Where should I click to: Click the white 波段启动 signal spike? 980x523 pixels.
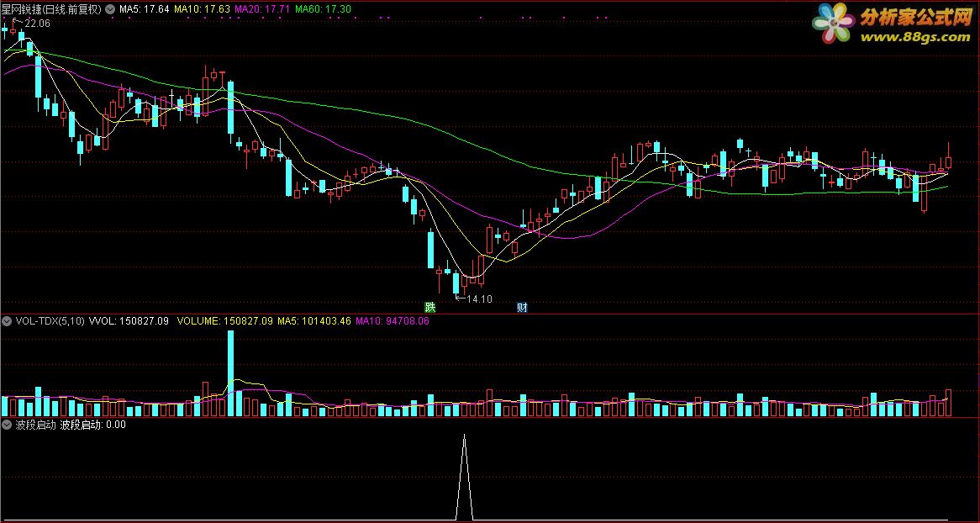[x=464, y=477]
